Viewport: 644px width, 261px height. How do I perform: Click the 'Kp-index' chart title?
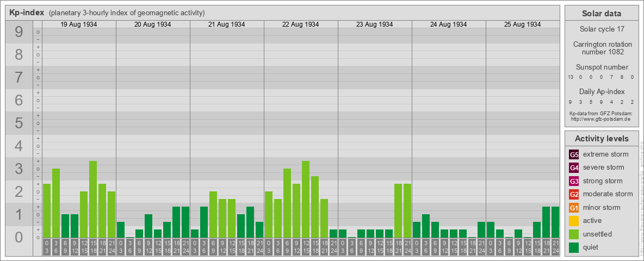(27, 13)
